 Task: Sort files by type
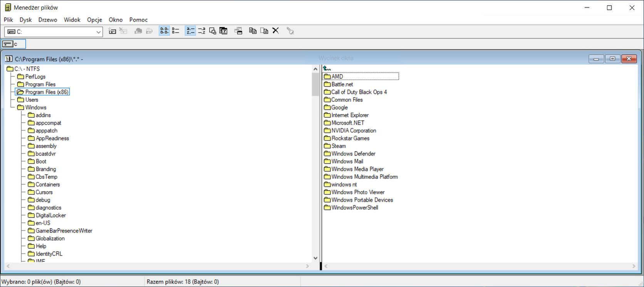click(201, 31)
